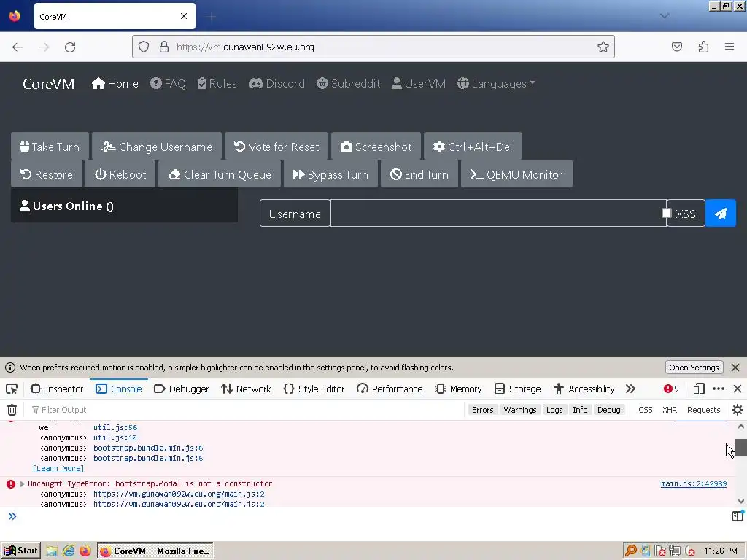Toggle responsive design mode icon
Viewport: 747px width, 560px height.
pyautogui.click(x=698, y=389)
